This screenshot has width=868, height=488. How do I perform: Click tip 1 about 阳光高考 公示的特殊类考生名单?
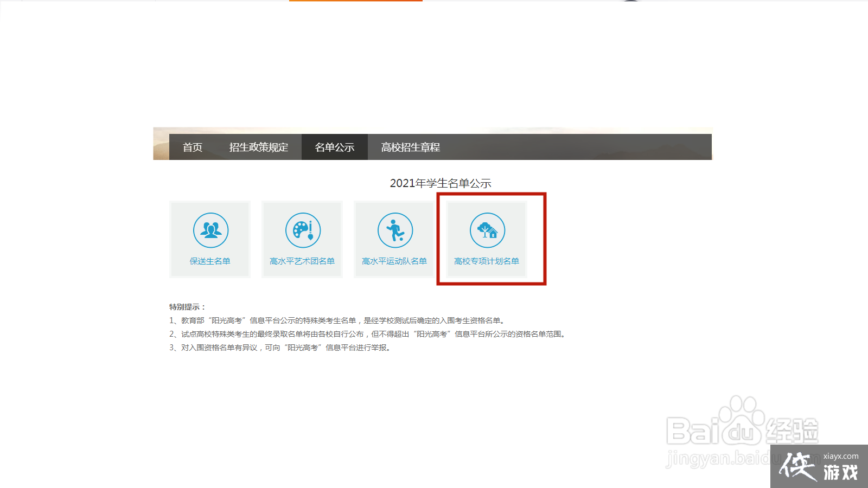(338, 320)
